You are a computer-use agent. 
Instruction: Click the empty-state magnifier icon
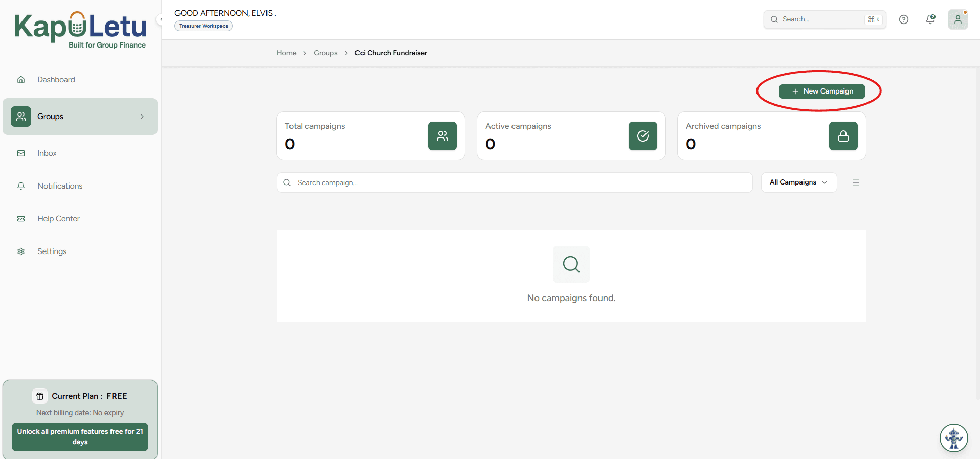point(571,264)
